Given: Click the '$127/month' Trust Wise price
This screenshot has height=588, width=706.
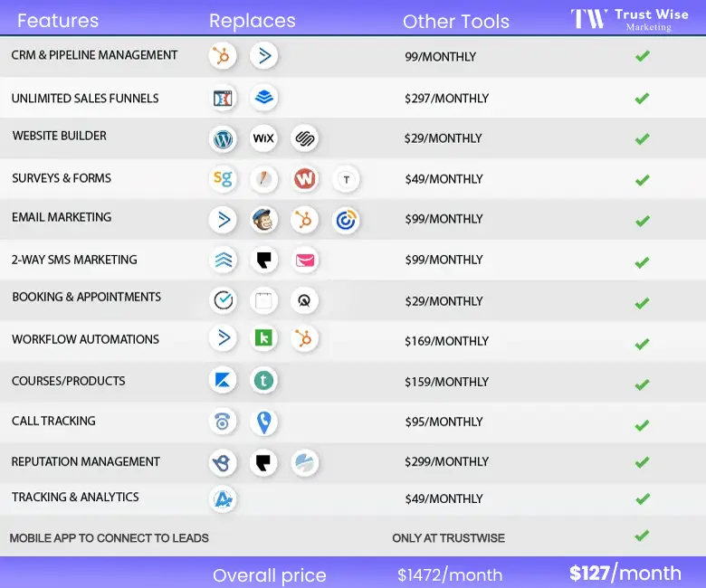Looking at the screenshot, I should pyautogui.click(x=625, y=574).
